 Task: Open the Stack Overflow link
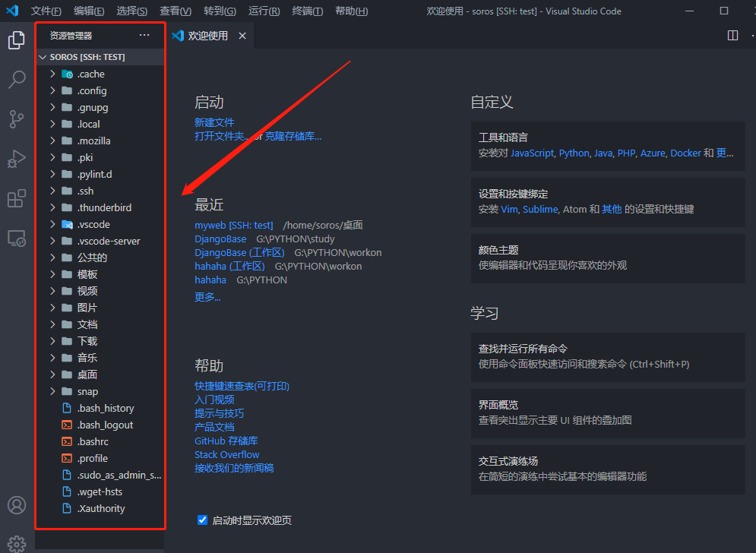pyautogui.click(x=226, y=455)
